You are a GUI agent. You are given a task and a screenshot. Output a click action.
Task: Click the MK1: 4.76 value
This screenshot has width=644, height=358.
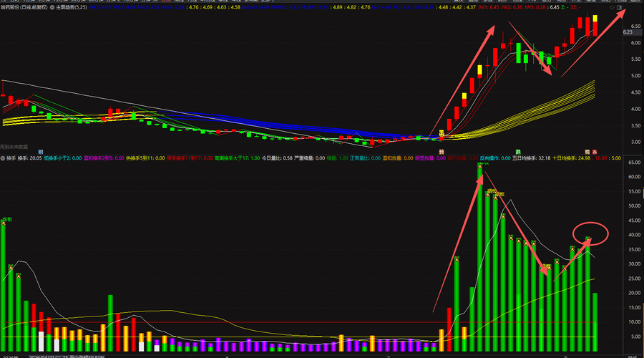(99, 7)
